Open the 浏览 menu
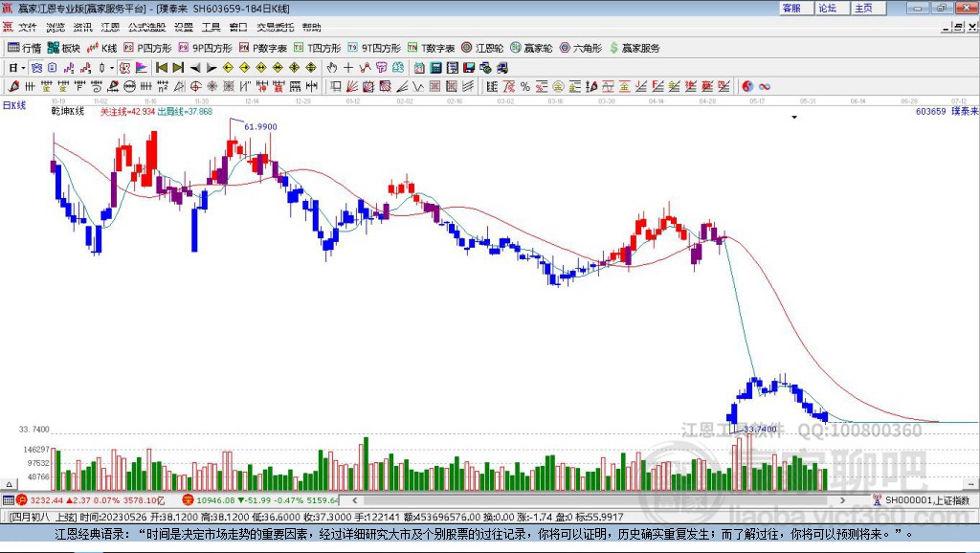The image size is (980, 553). (x=55, y=27)
